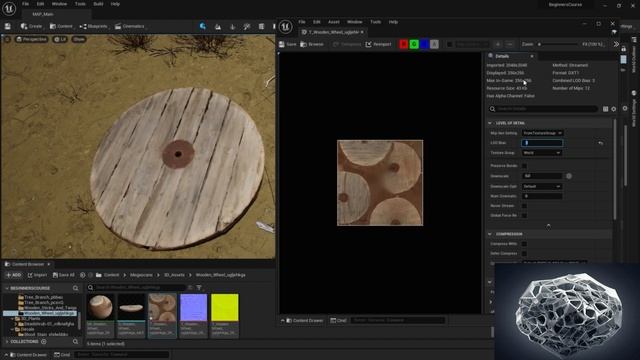Image resolution: width=640 pixels, height=360 pixels.
Task: Click the 3D_Assets breadcrumb
Action: coord(174,275)
